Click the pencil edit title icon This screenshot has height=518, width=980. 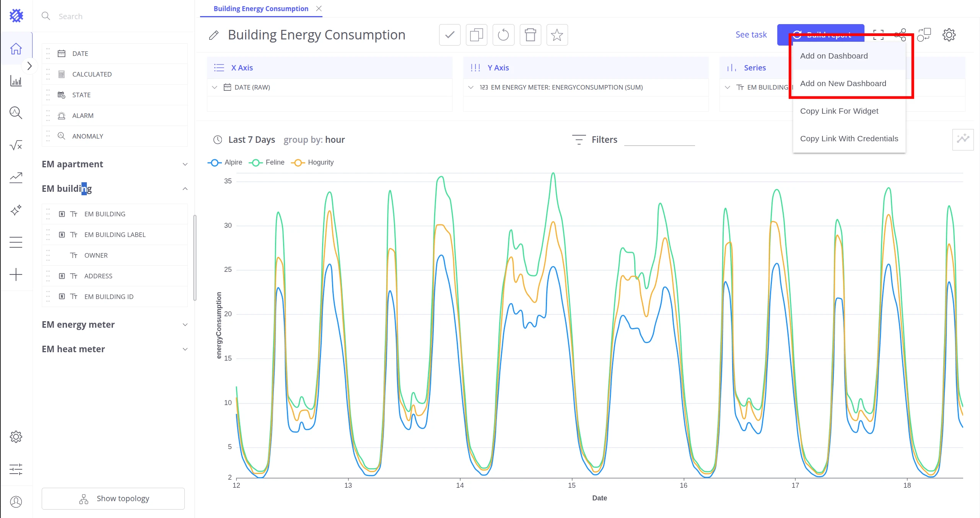pyautogui.click(x=214, y=35)
